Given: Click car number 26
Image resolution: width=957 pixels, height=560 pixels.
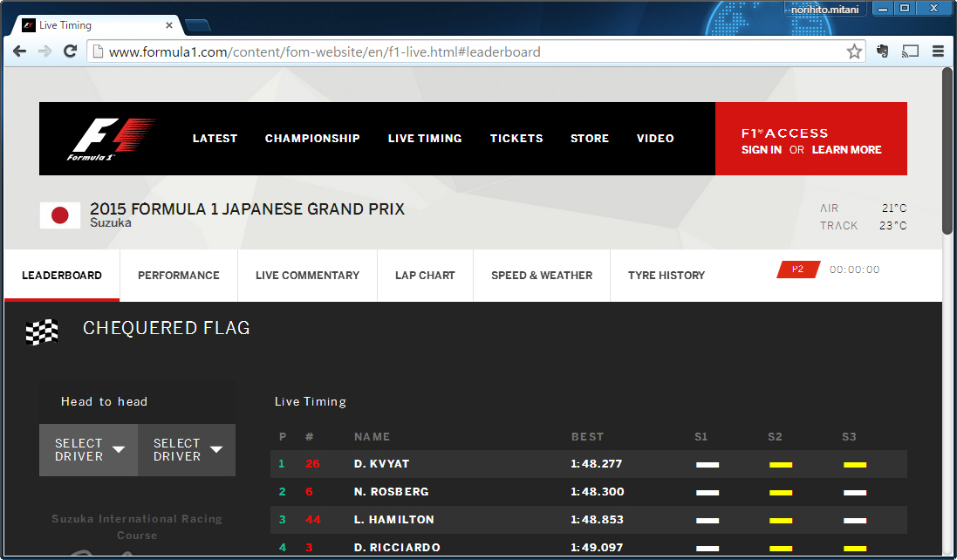Looking at the screenshot, I should pos(312,464).
